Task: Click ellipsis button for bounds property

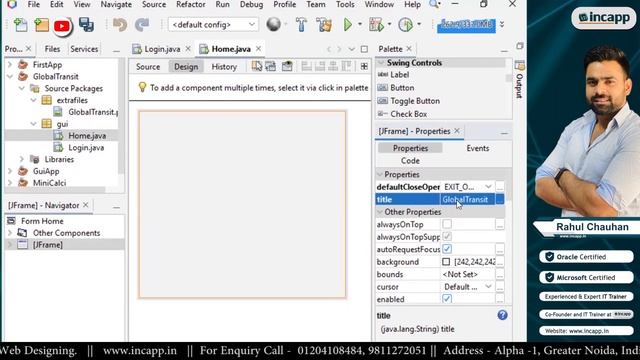Action: pyautogui.click(x=500, y=274)
